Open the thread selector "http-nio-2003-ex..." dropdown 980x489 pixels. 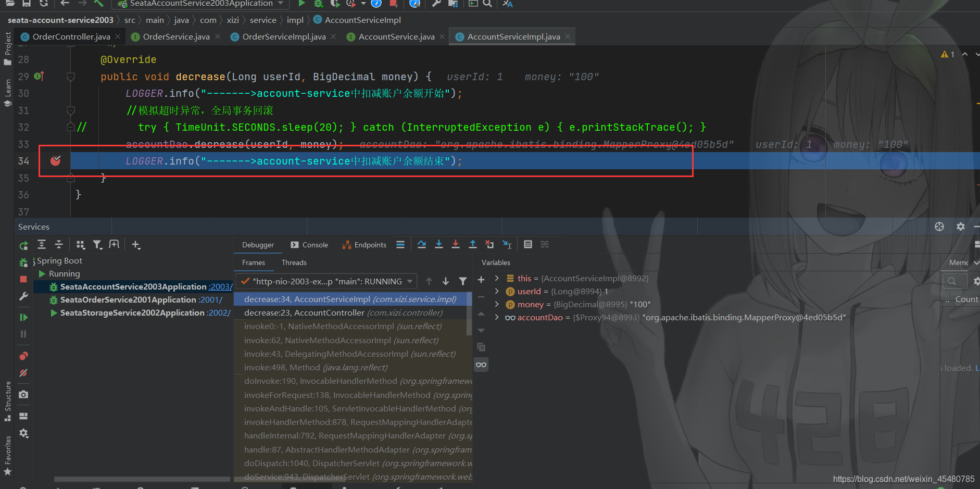(326, 281)
